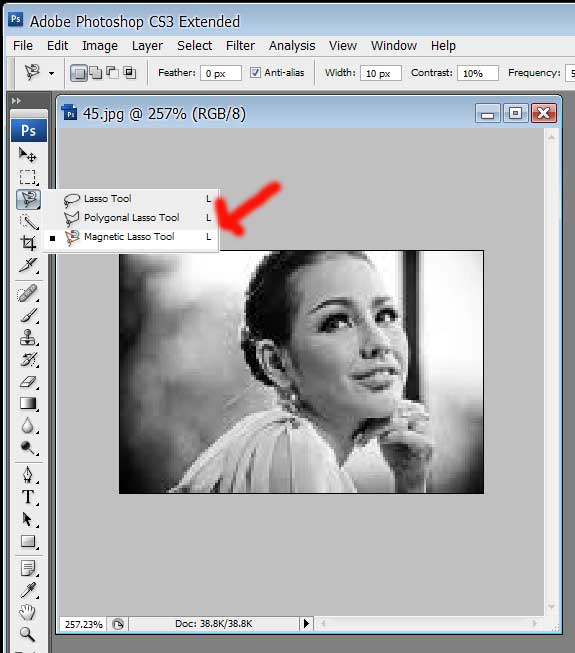Select the Crop tool
Viewport: 575px width, 653px height.
coord(28,243)
